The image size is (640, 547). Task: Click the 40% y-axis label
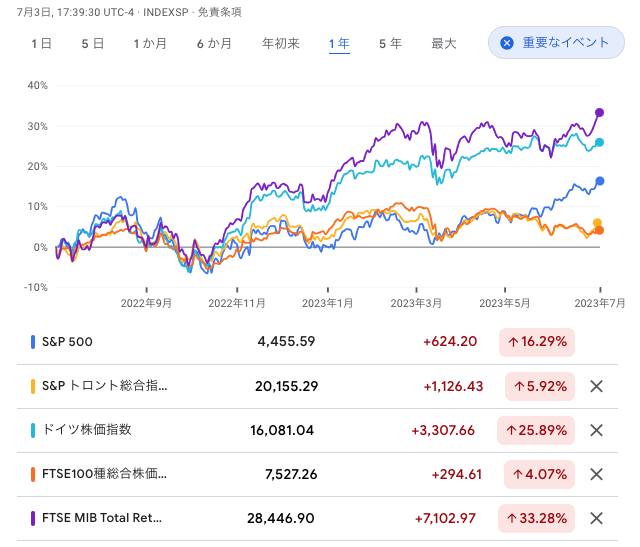click(x=38, y=86)
